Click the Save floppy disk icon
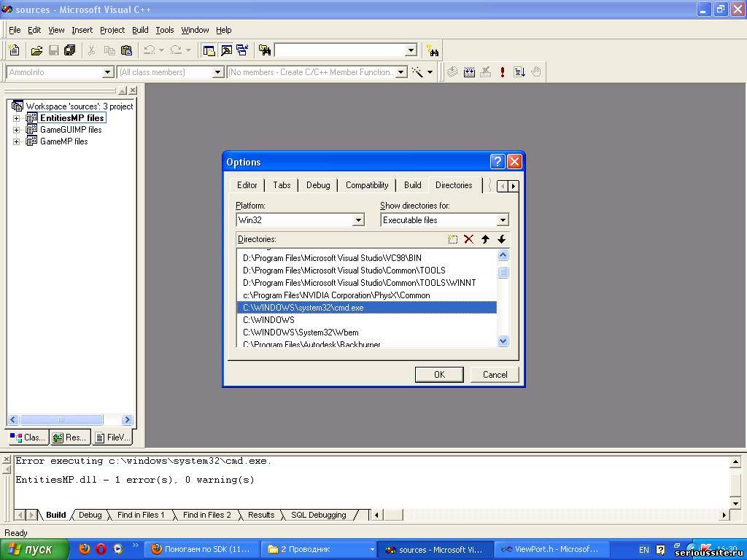Viewport: 747px width, 560px height. 54,50
